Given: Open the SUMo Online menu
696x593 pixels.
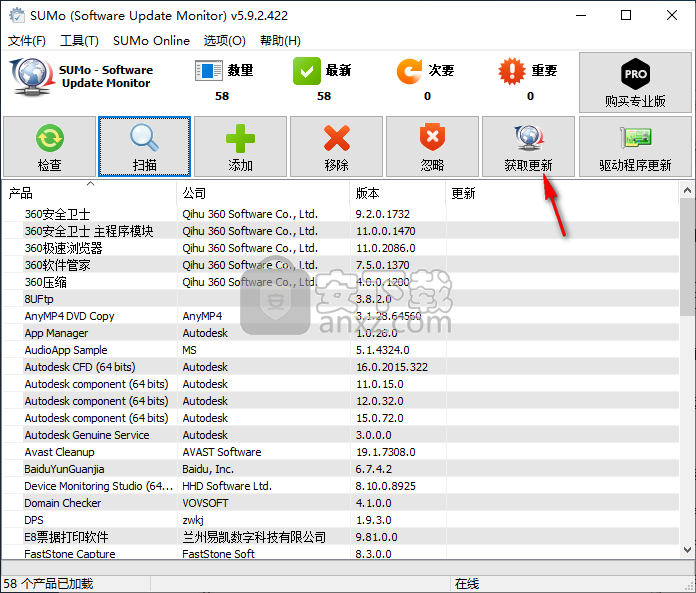Looking at the screenshot, I should pyautogui.click(x=151, y=41).
